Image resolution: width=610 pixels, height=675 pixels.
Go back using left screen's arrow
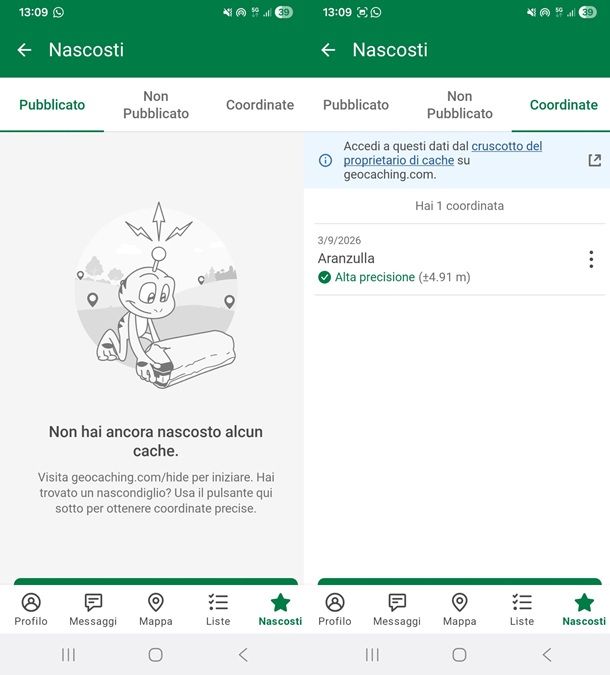(x=25, y=50)
